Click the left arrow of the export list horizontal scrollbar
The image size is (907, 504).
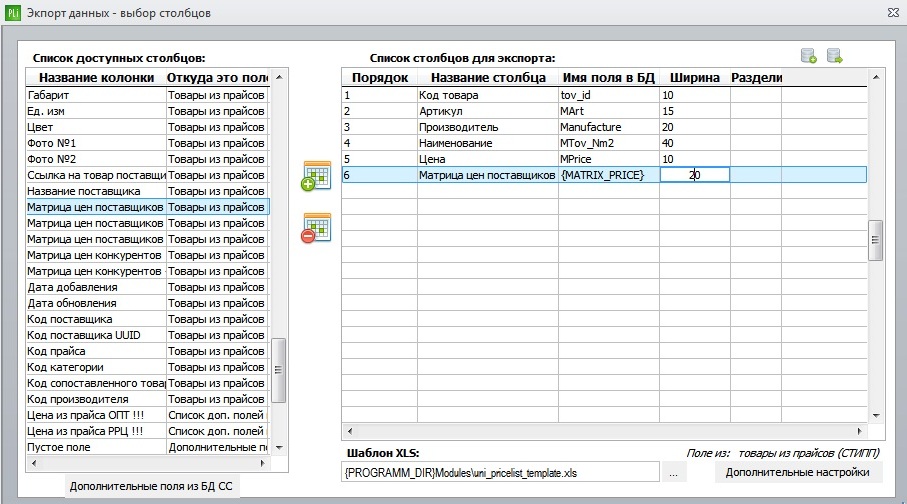tap(349, 431)
